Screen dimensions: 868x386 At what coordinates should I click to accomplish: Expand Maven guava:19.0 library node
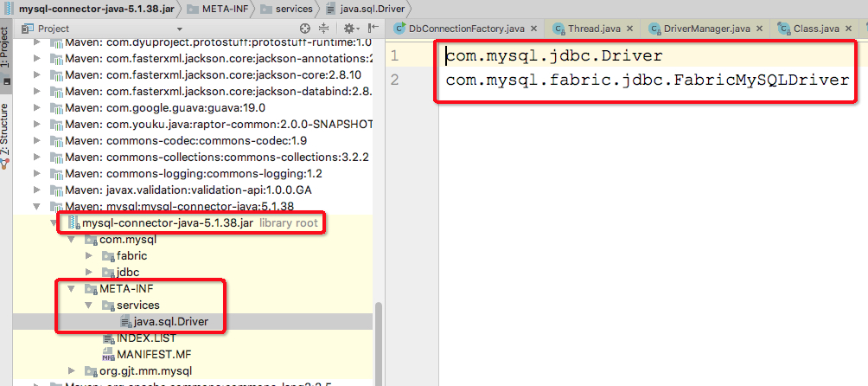[x=37, y=107]
